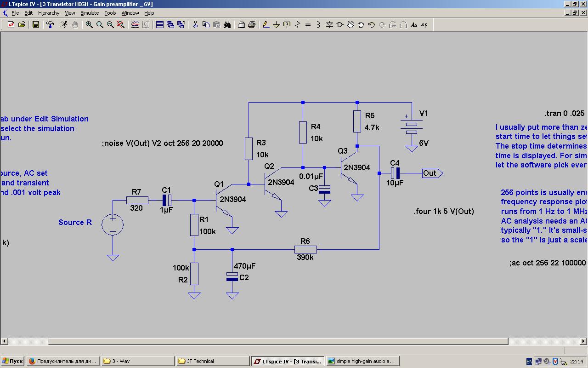The image size is (588, 368).
Task: Switch to JT Technical taskbar window
Action: point(213,361)
